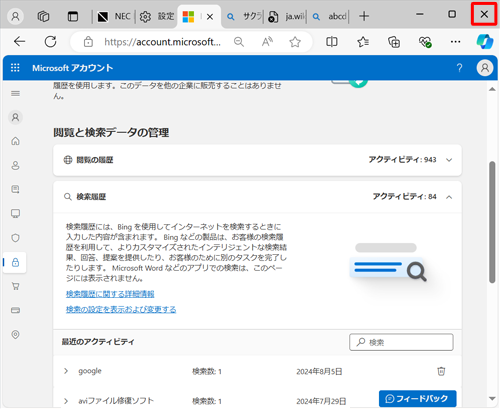Open the Settings and more ellipsis menu

tap(455, 42)
